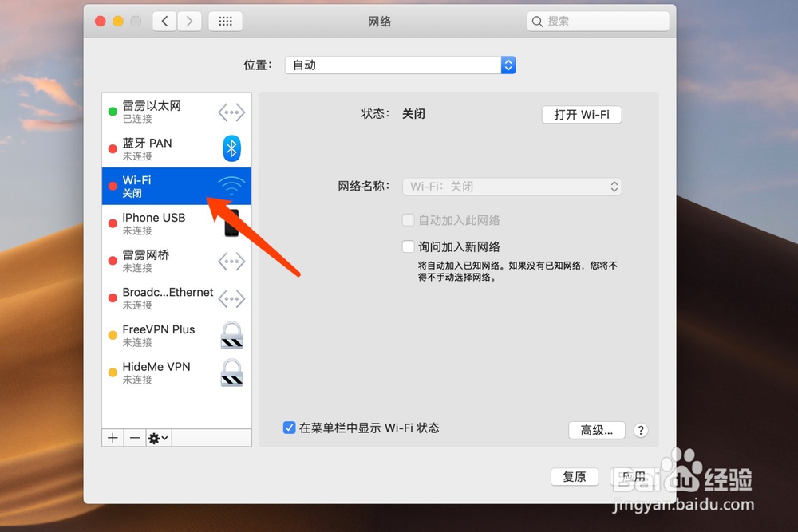Open the 网络名称 dropdown
This screenshot has height=532, width=798.
(512, 186)
